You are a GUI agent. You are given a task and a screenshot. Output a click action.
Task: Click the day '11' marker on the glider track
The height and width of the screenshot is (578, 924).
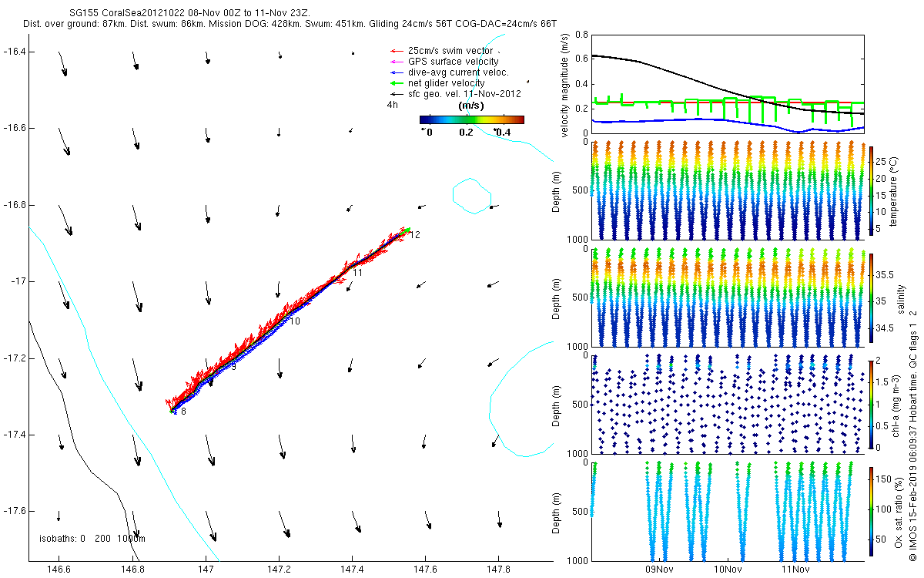pyautogui.click(x=357, y=273)
